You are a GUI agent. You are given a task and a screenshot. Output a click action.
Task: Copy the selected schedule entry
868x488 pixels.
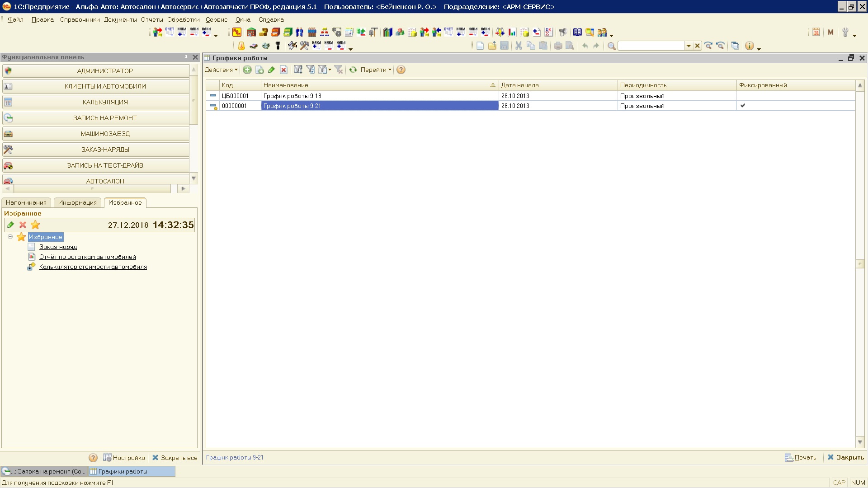coord(259,70)
